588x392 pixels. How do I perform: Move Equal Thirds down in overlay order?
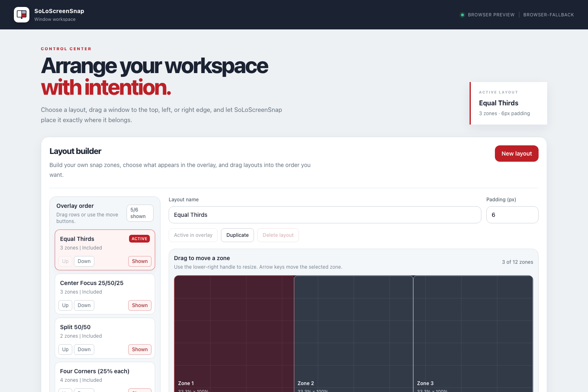point(84,261)
